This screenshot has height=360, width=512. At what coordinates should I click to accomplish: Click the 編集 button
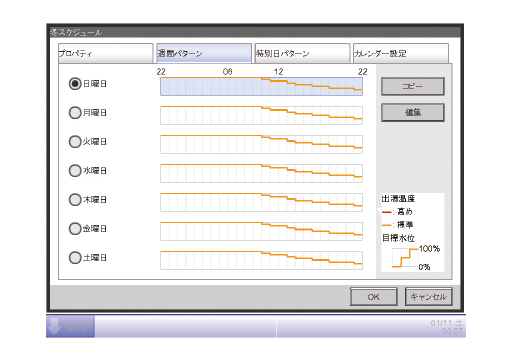pyautogui.click(x=413, y=112)
